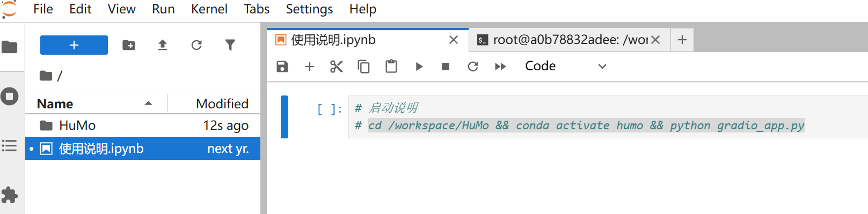868x214 pixels.
Task: Copy the selected cell
Action: pyautogui.click(x=364, y=67)
